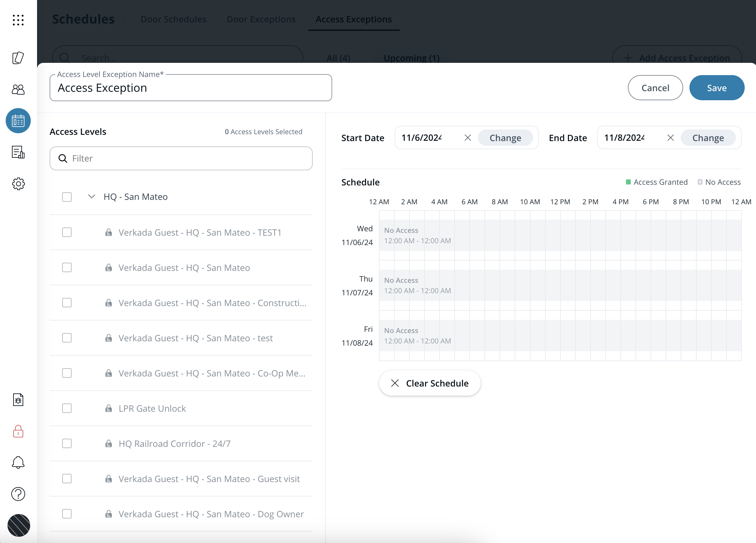Click the Save button

tap(717, 88)
